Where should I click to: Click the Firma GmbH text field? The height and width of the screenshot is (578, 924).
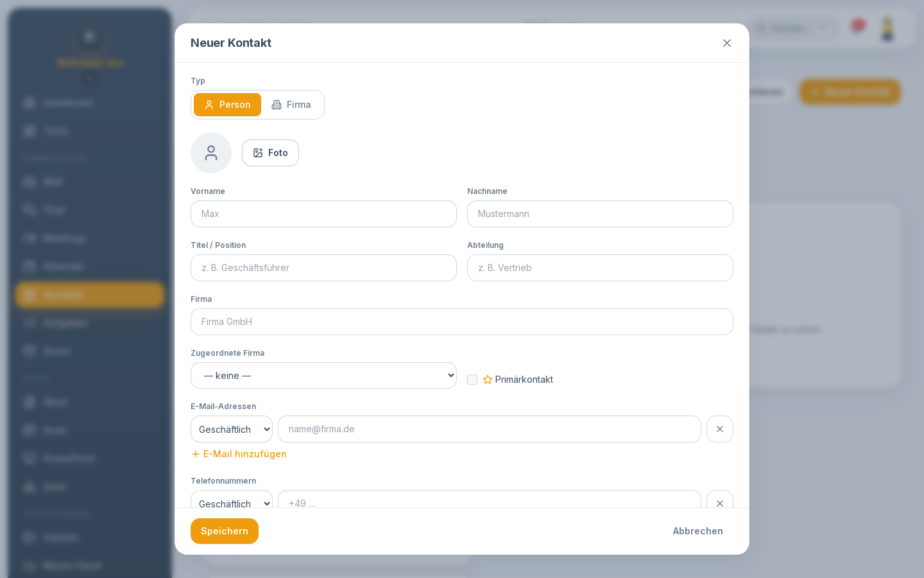pyautogui.click(x=462, y=322)
